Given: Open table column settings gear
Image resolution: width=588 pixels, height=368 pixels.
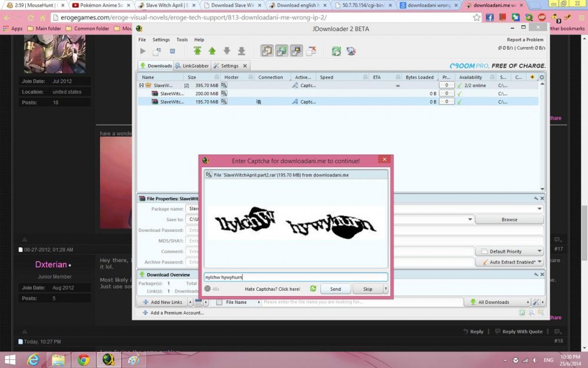Looking at the screenshot, I should 542,77.
